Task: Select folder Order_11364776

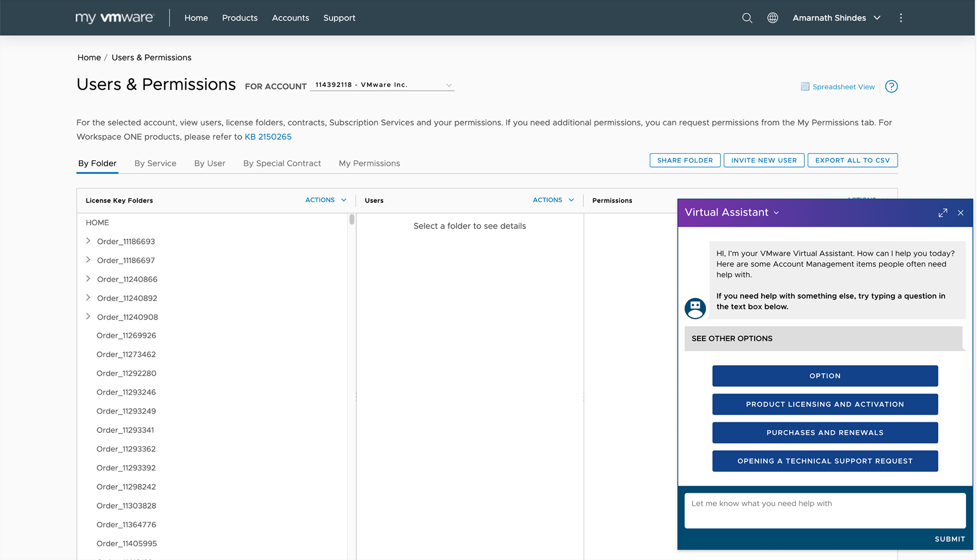Action: point(126,524)
